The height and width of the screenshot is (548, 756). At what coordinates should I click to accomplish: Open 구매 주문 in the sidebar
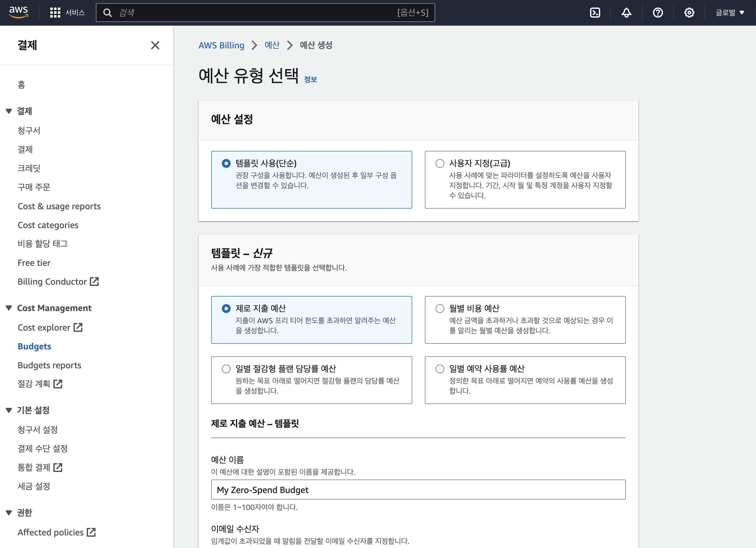[x=34, y=187]
